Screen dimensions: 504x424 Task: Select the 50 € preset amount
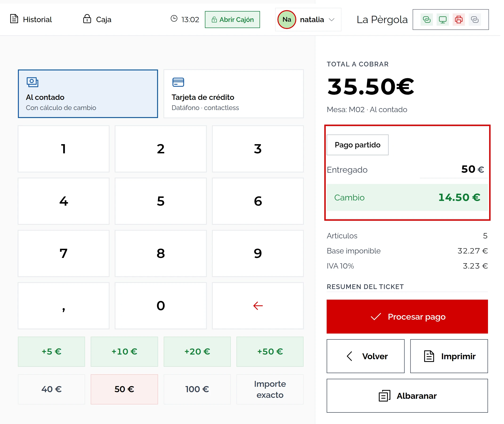tap(124, 389)
